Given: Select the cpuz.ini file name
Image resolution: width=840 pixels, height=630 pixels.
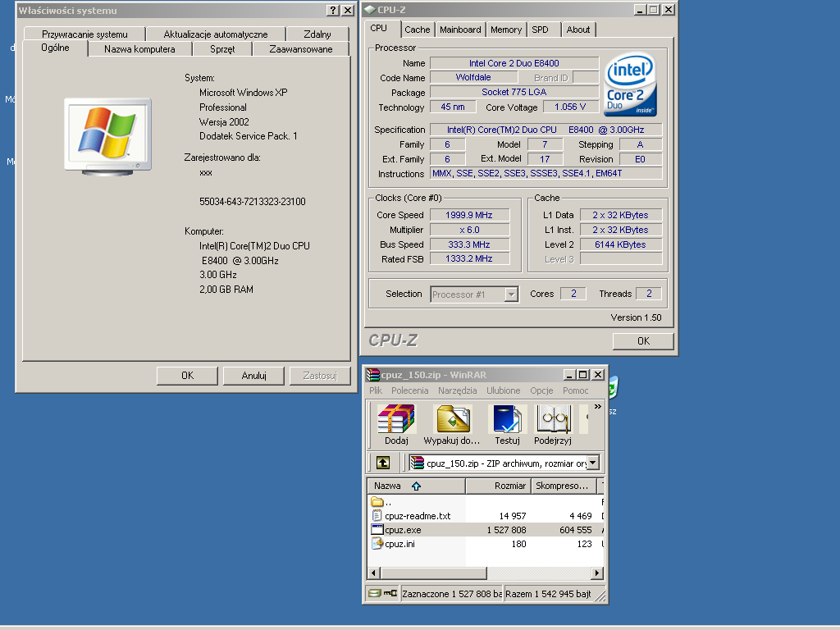Looking at the screenshot, I should click(399, 544).
